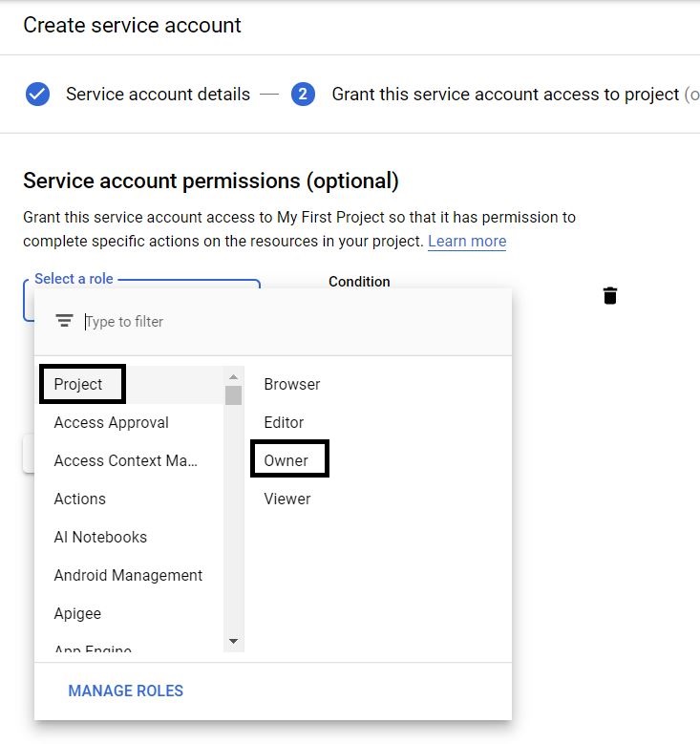Click the trash delete role icon
This screenshot has width=700, height=744.
(x=610, y=296)
